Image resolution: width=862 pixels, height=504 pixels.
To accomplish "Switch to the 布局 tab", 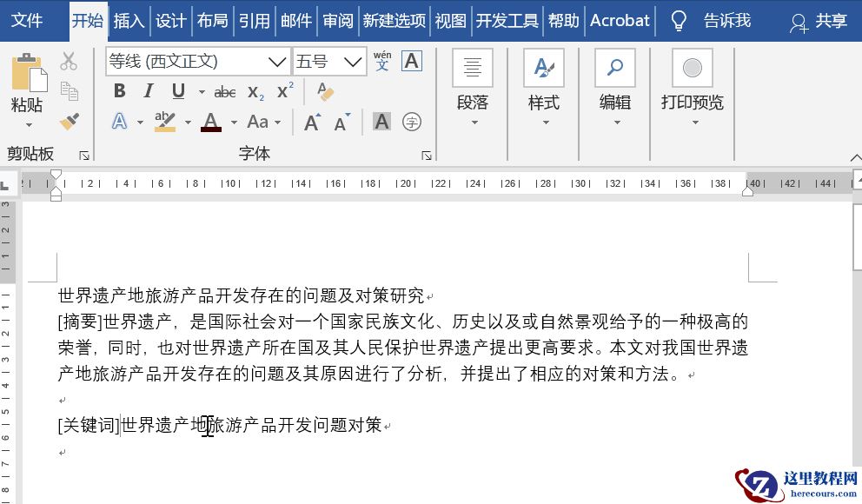I will point(212,21).
